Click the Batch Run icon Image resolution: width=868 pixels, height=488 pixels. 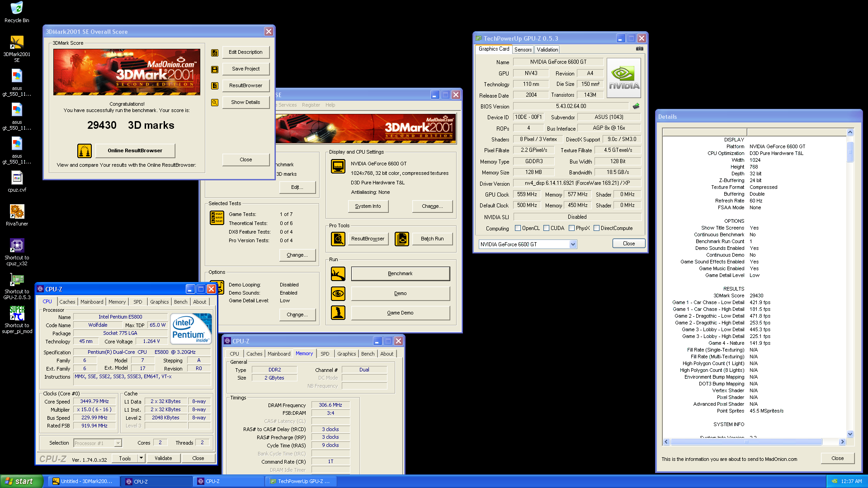coord(402,239)
